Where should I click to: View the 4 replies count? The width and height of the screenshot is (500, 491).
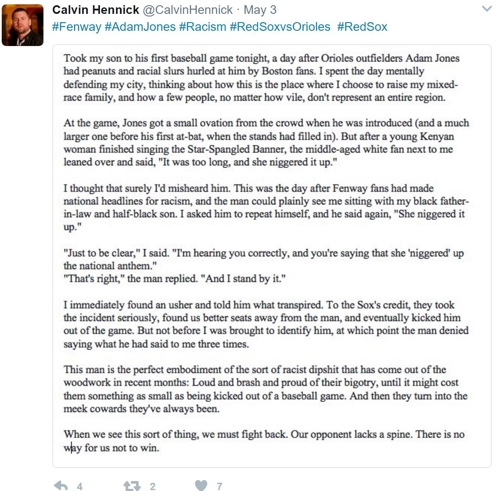(x=80, y=486)
